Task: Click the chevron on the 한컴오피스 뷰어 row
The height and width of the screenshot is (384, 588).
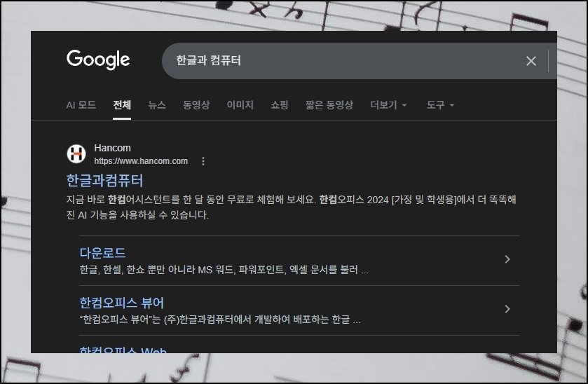Action: pos(507,309)
